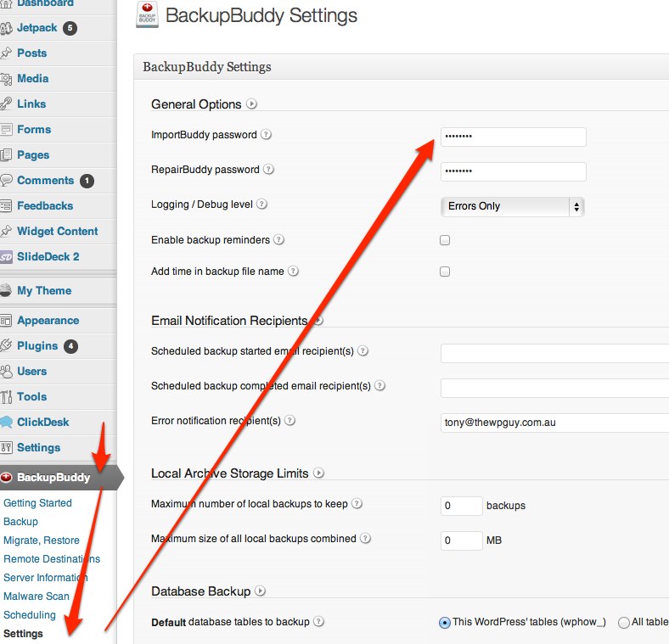Click the maximum number of backups field
The height and width of the screenshot is (644, 669).
click(x=462, y=506)
